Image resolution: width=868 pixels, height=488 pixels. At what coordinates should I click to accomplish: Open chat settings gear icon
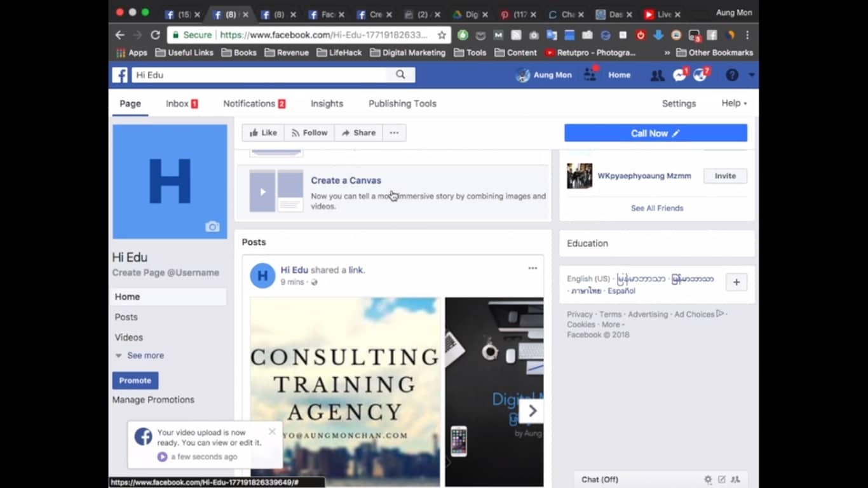tap(708, 480)
